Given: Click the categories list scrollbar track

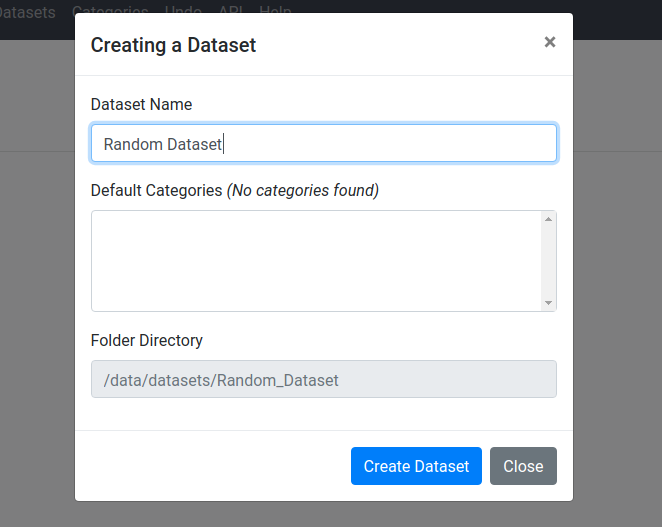Looking at the screenshot, I should coord(548,260).
